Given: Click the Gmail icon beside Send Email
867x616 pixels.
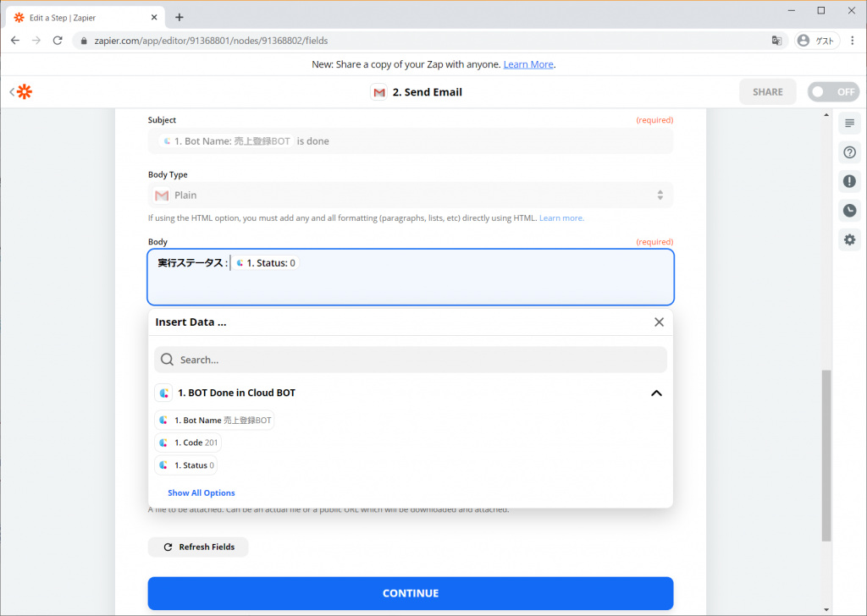Looking at the screenshot, I should (x=378, y=92).
